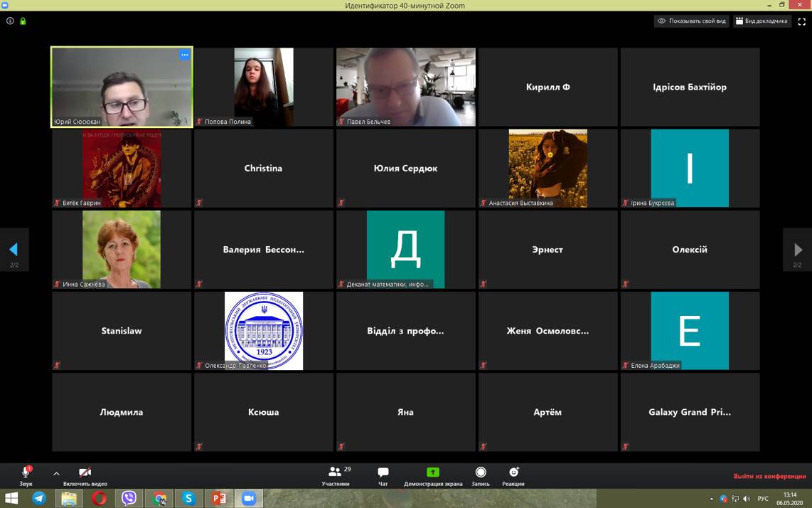Open Telegram from the taskbar
The image size is (812, 508).
click(39, 499)
